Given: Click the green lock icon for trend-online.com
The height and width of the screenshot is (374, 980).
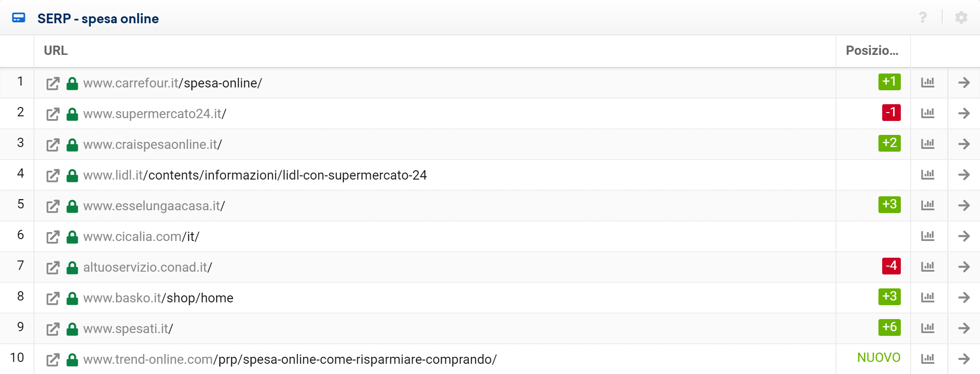Looking at the screenshot, I should click(72, 360).
